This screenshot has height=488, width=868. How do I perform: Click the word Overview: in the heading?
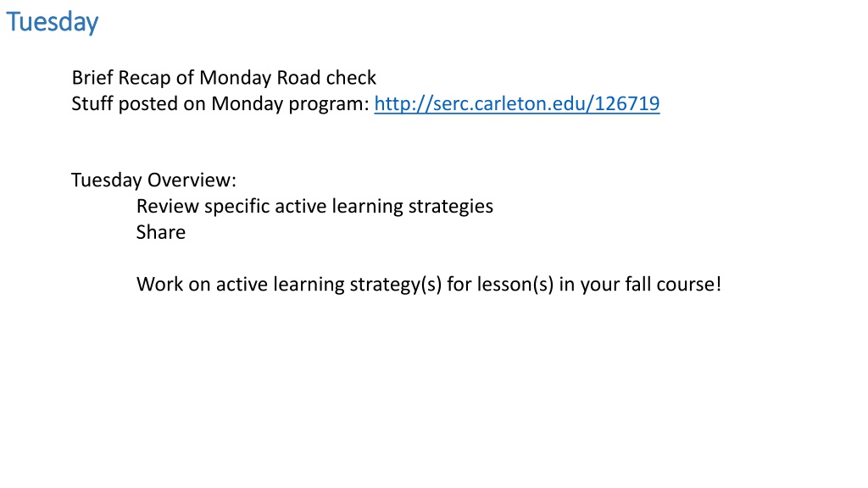point(192,180)
